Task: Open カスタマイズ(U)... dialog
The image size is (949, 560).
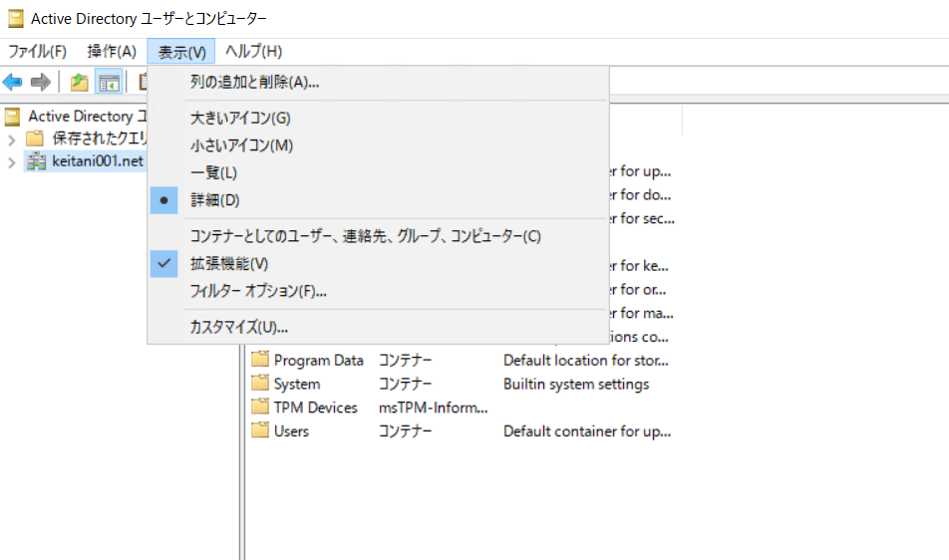Action: tap(378, 327)
